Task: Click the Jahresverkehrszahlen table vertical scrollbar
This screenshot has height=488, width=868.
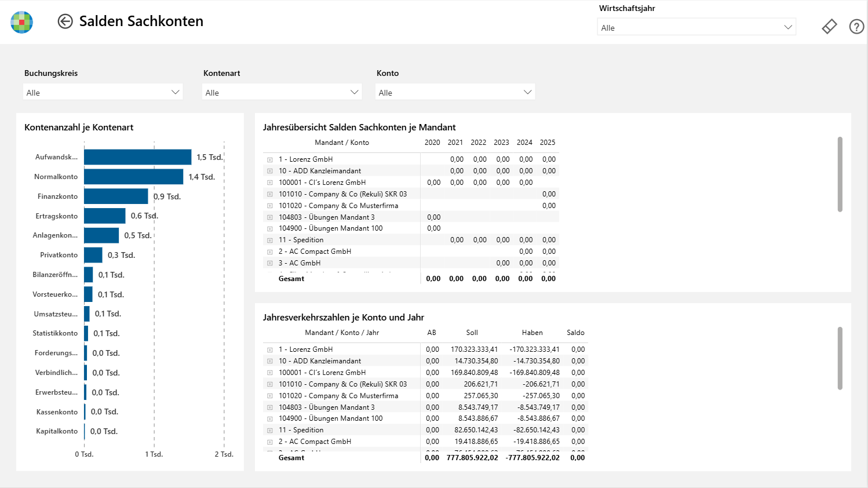Action: pyautogui.click(x=840, y=358)
